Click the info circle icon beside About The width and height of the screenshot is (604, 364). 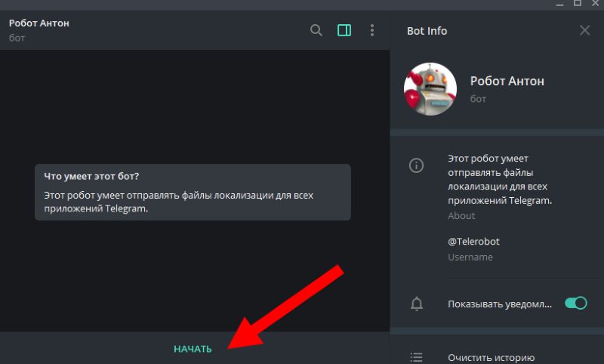416,165
